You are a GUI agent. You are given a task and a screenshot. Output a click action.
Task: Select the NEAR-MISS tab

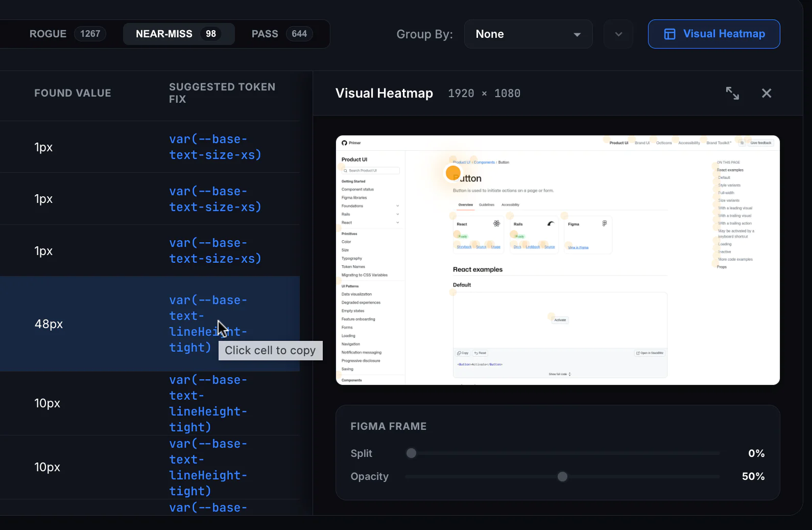click(179, 34)
